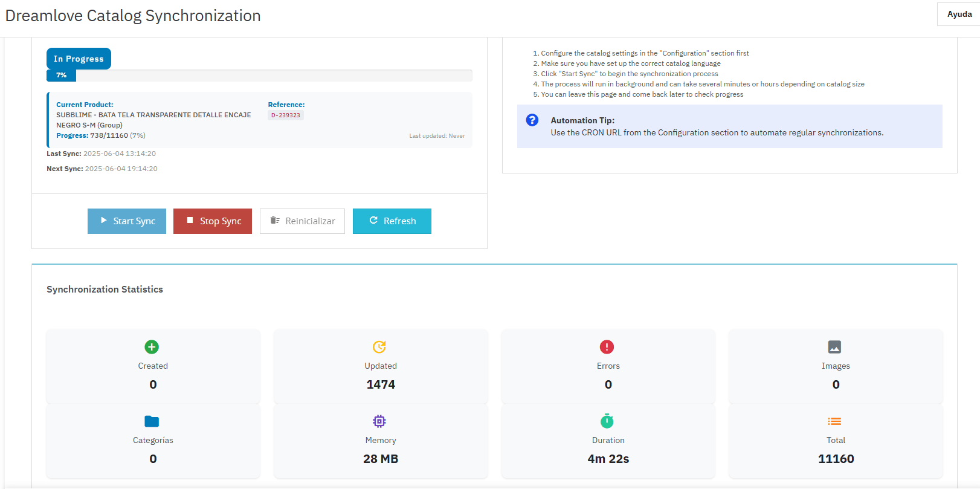This screenshot has height=489, width=980.
Task: Click the blue Automation Tip question icon
Action: 532,120
